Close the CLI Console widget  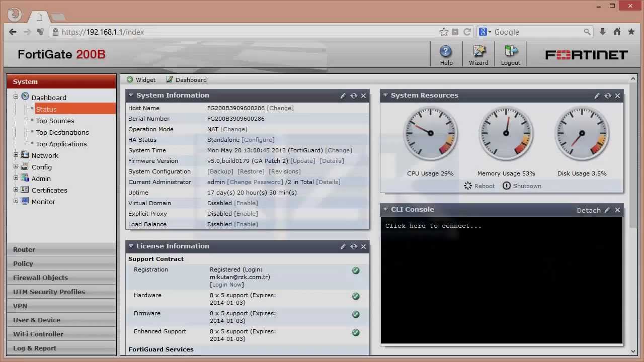(x=617, y=210)
